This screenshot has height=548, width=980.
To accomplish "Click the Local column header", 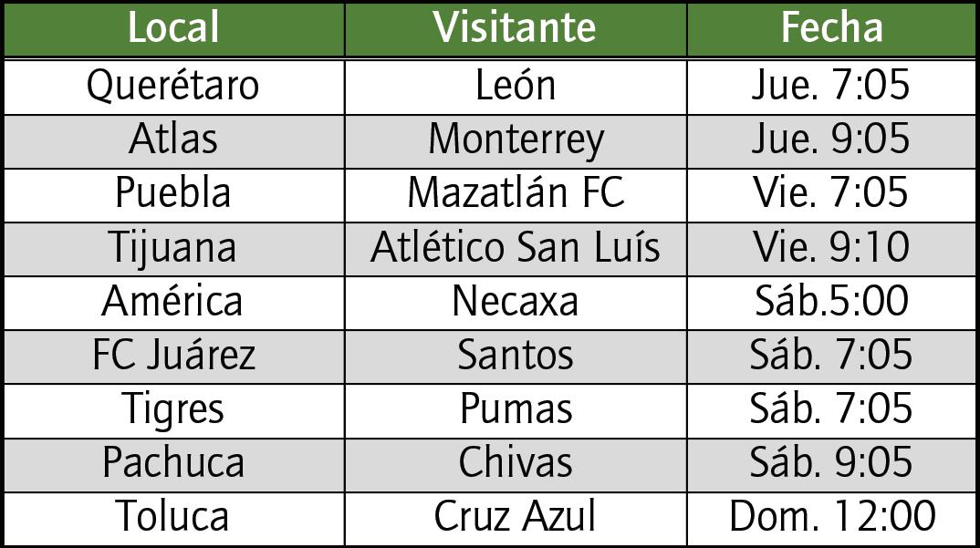I will click(x=173, y=29).
